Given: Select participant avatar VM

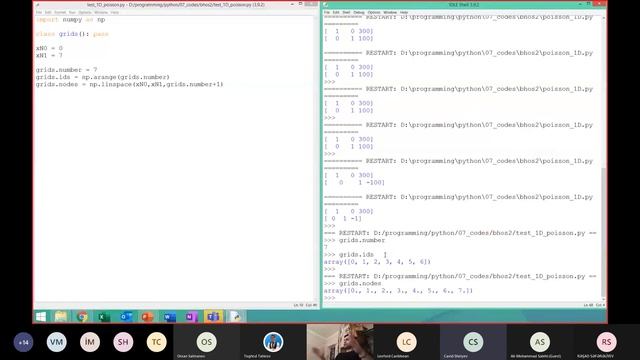Looking at the screenshot, I should pyautogui.click(x=56, y=342).
